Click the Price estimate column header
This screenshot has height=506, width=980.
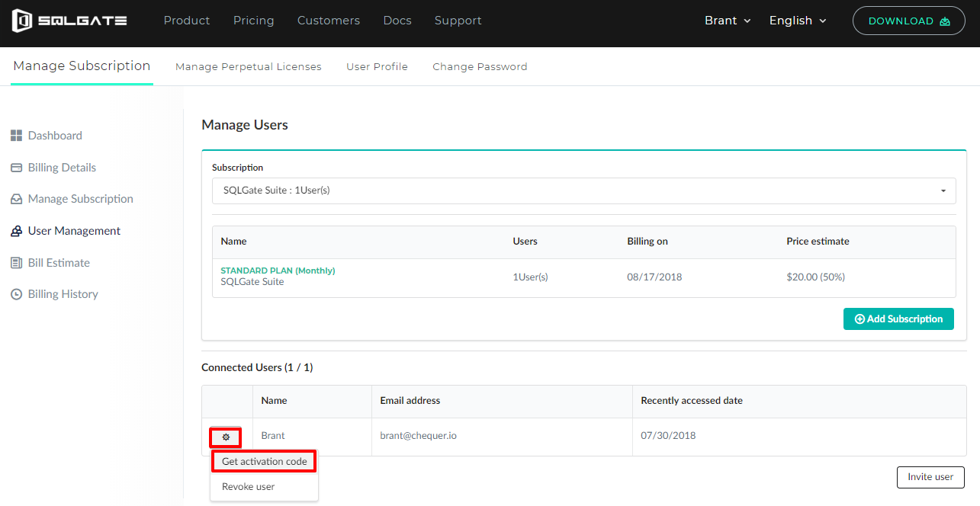[818, 242]
